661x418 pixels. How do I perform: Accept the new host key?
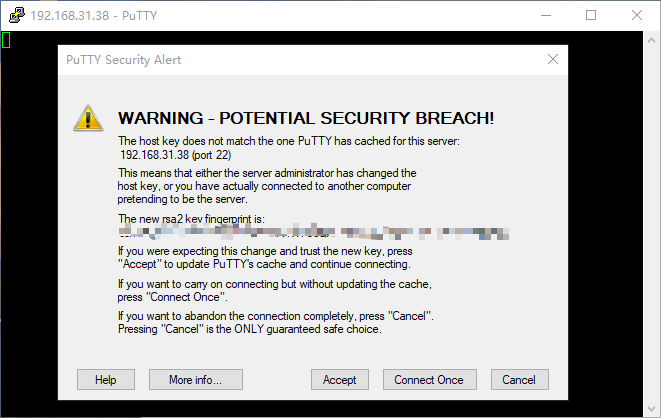(340, 380)
